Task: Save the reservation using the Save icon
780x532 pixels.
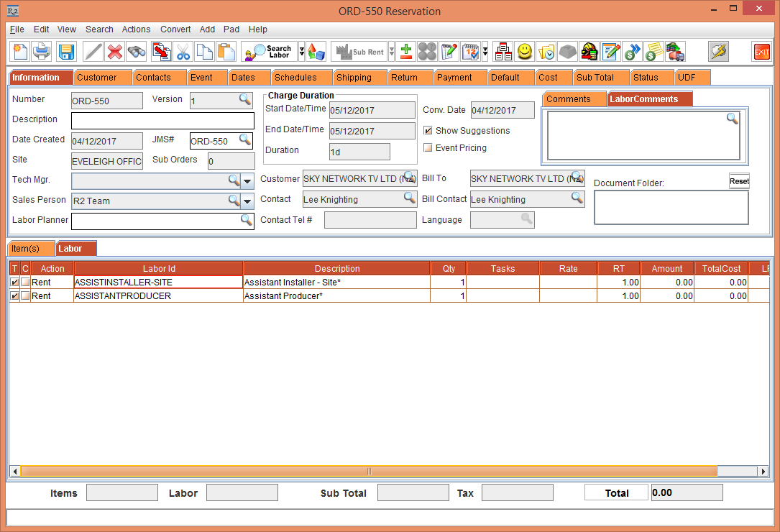Action: [x=65, y=51]
